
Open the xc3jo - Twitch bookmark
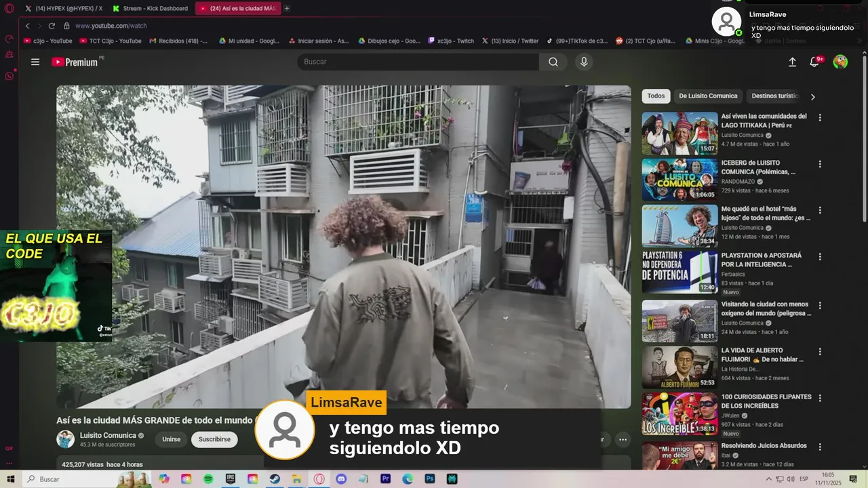coord(451,41)
